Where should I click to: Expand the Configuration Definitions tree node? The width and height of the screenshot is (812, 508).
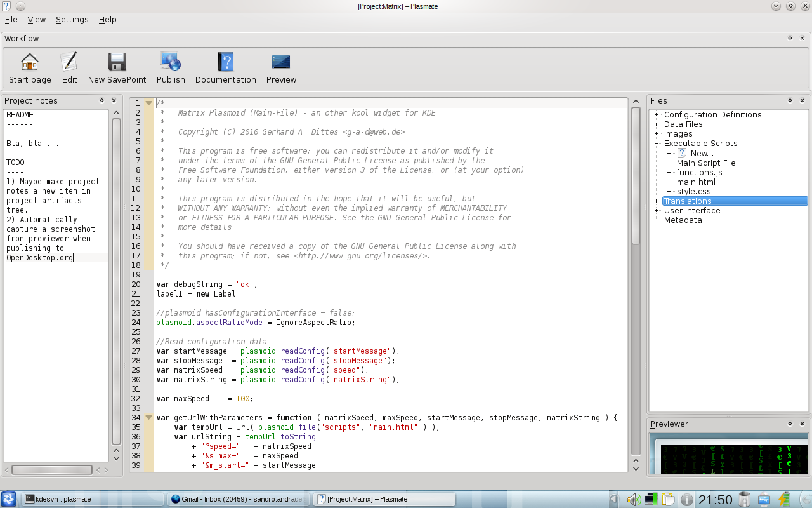click(657, 115)
